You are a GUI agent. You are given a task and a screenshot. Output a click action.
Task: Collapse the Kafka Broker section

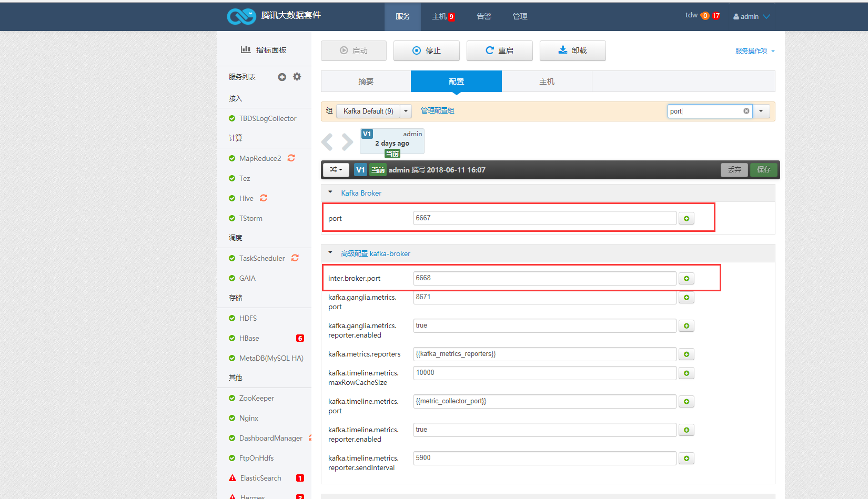click(x=330, y=192)
